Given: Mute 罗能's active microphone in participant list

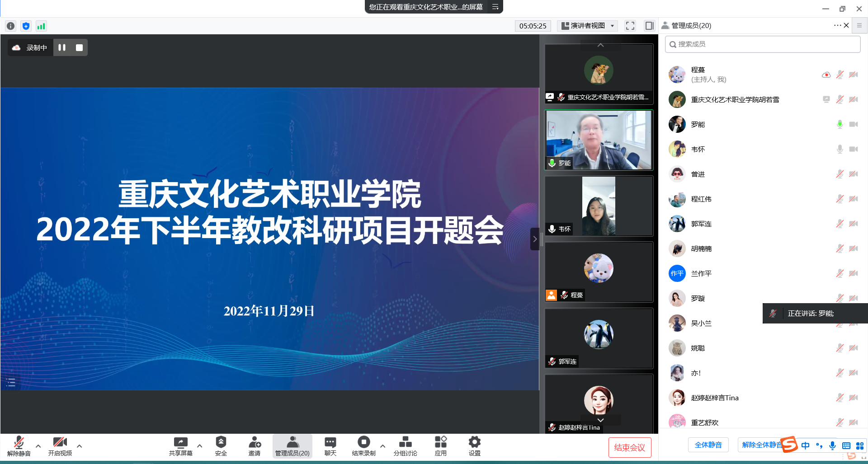Looking at the screenshot, I should click(840, 124).
